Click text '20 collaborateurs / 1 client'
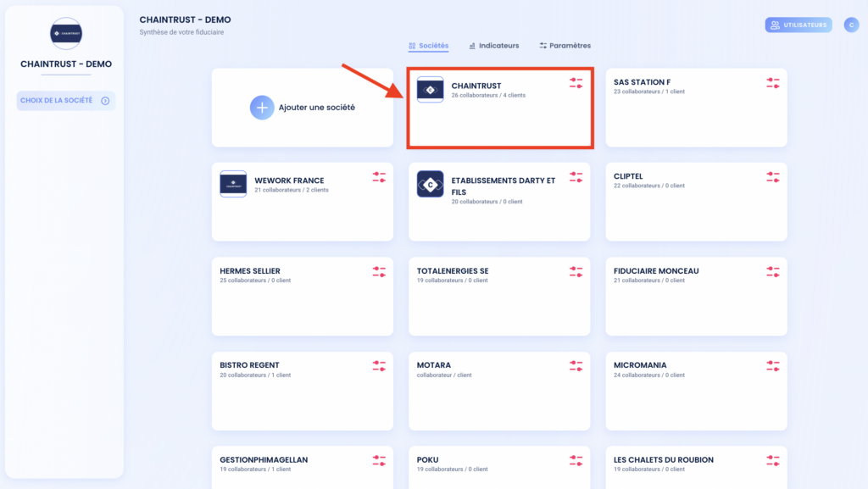Viewport: 868px width, 489px height. (255, 375)
